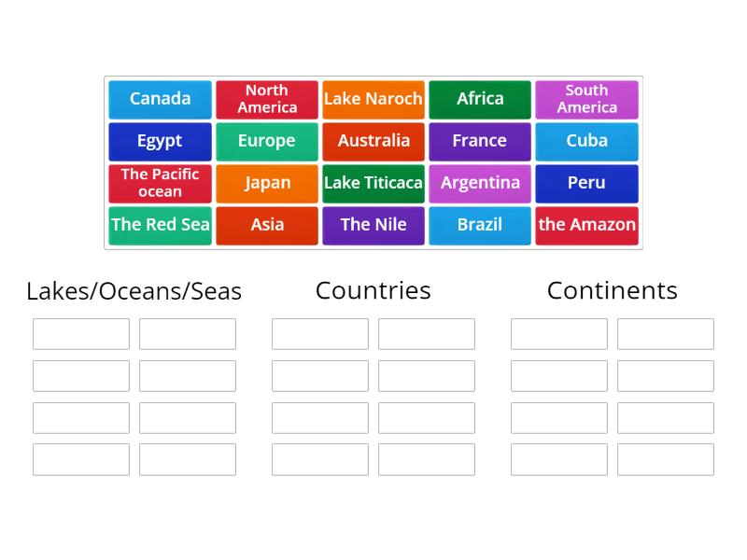Click the top-left slot under Lakes/Oceans/Seas
747x560 pixels.
80,333
